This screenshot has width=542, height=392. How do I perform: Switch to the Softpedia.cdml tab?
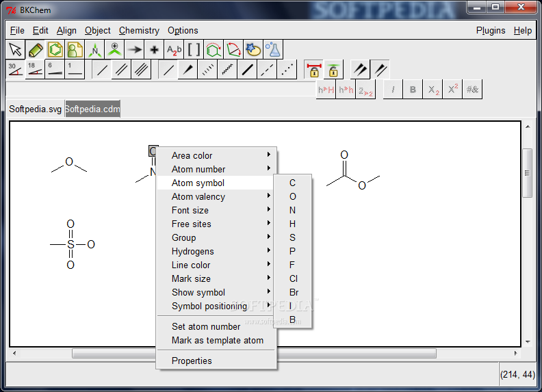92,109
